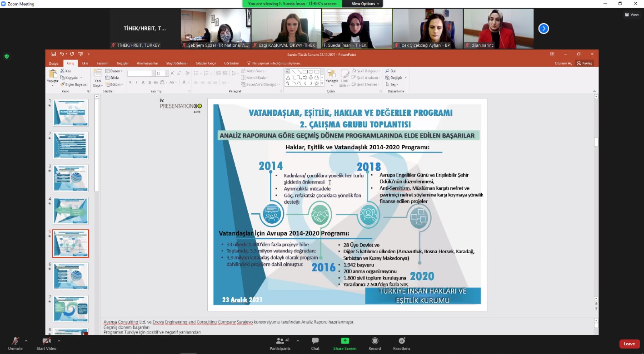Start Video in the Zoom toolbar
The image size is (644, 354).
[46, 344]
